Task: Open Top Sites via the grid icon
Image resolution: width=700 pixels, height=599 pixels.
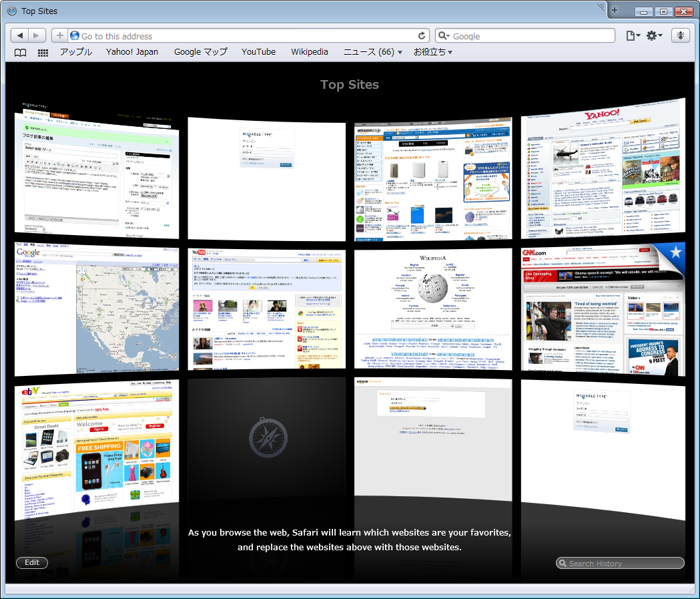Action: [43, 53]
